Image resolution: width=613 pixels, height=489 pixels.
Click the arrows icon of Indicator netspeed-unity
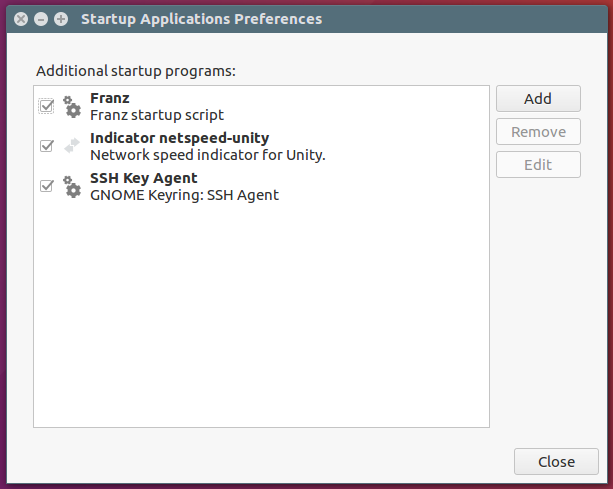pyautogui.click(x=72, y=146)
